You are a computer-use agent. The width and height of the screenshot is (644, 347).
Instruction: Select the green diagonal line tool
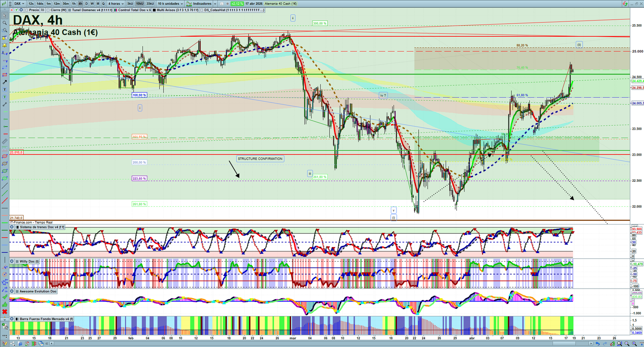click(x=4, y=193)
